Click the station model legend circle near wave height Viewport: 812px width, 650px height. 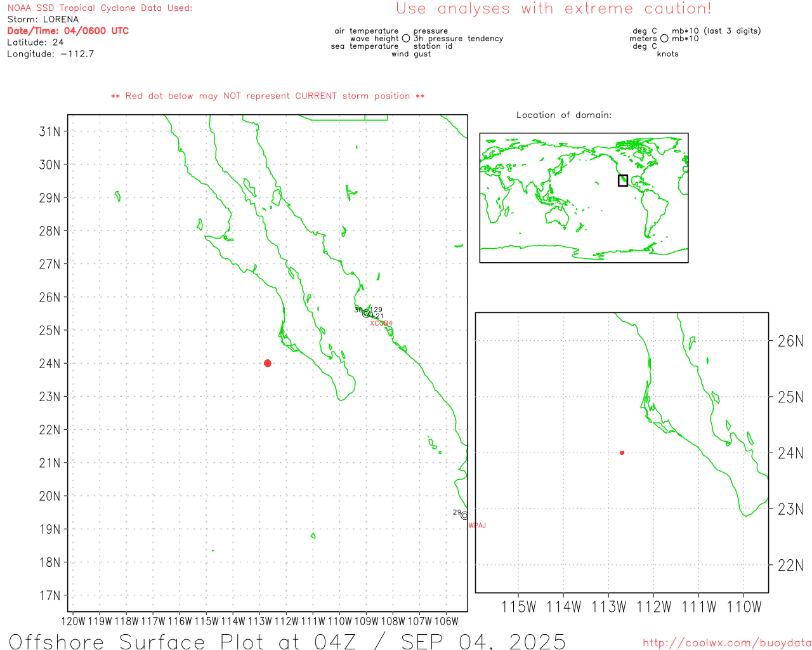tap(406, 38)
